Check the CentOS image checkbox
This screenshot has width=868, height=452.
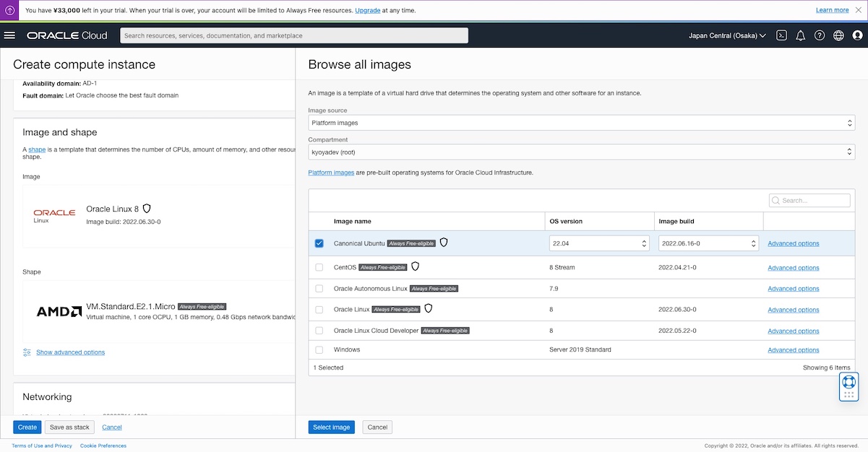pyautogui.click(x=319, y=267)
